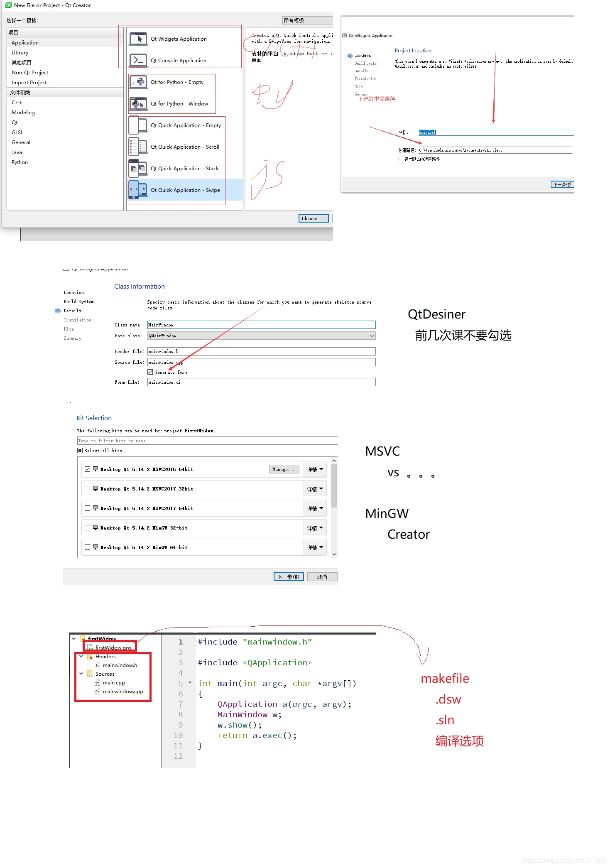The width and height of the screenshot is (610, 868).
Task: Pick the Qt Quick Application - Stack icon
Action: pyautogui.click(x=138, y=169)
